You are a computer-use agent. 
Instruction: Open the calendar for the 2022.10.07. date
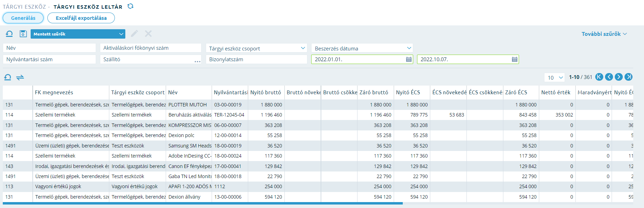coord(515,59)
